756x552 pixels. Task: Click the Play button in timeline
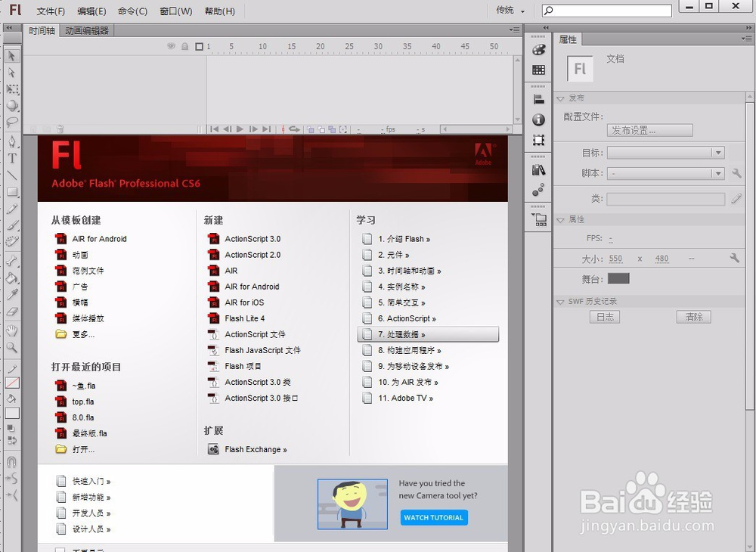[x=240, y=129]
